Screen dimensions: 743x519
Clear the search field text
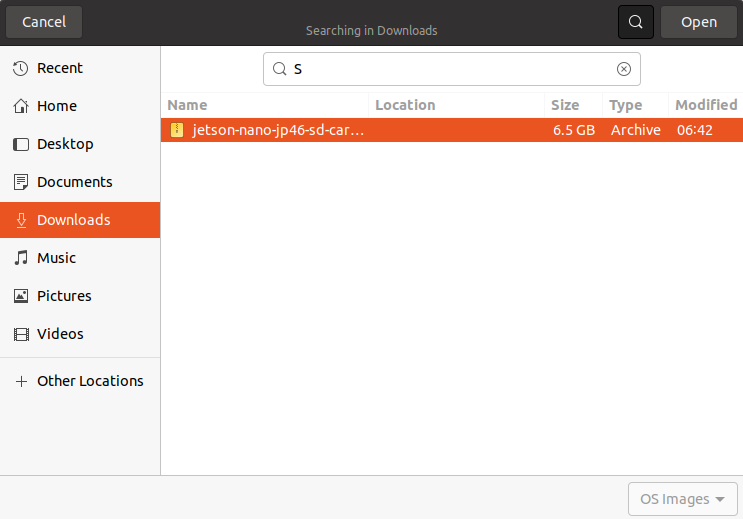point(624,69)
